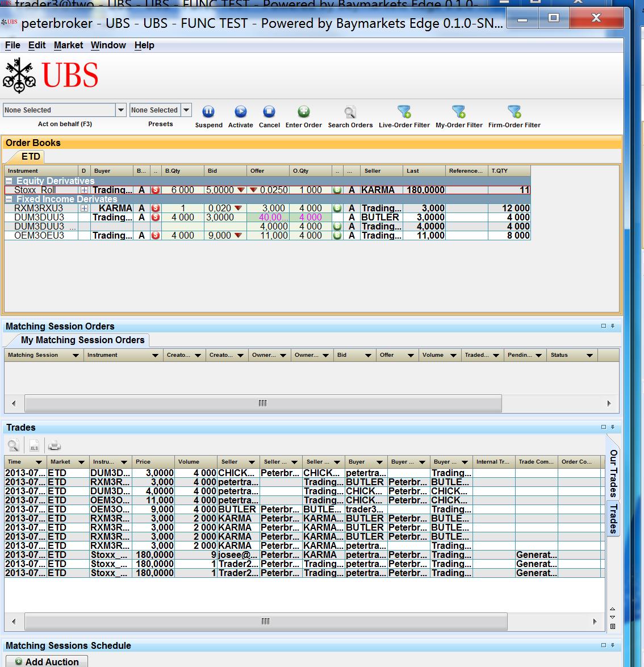This screenshot has height=667, width=644.
Task: Maximize the Matching Session Orders panel
Action: (603, 326)
